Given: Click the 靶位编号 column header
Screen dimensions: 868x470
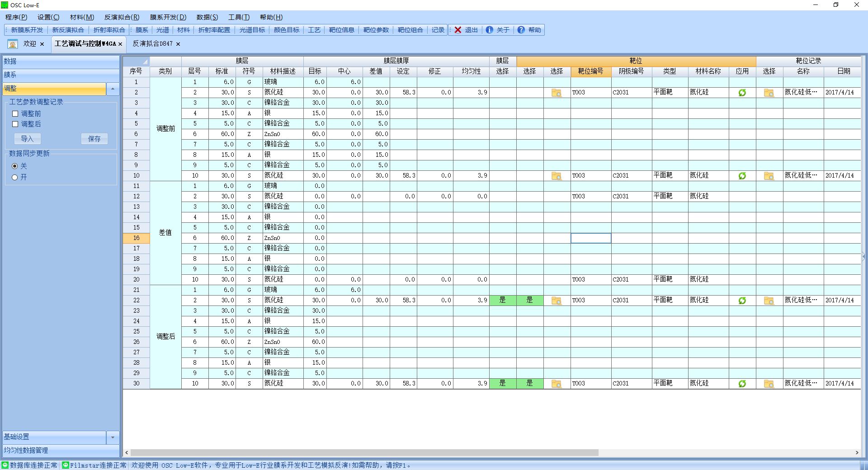Looking at the screenshot, I should point(591,71).
